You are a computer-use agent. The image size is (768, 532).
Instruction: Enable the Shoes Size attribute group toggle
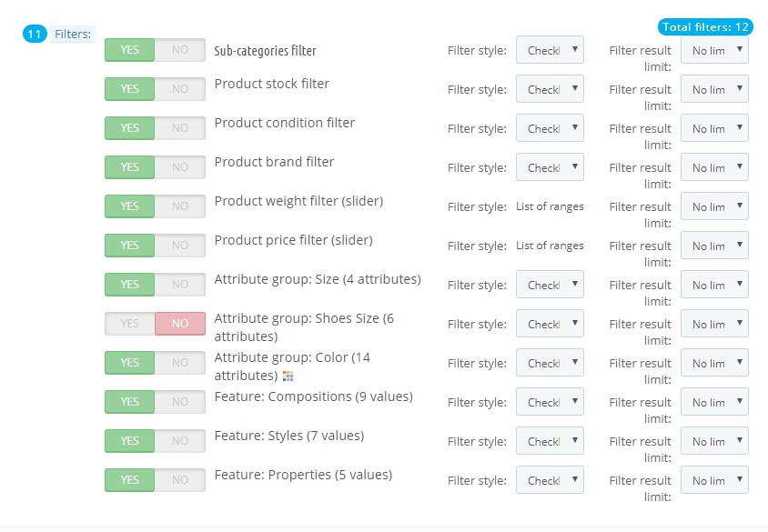[x=130, y=324]
